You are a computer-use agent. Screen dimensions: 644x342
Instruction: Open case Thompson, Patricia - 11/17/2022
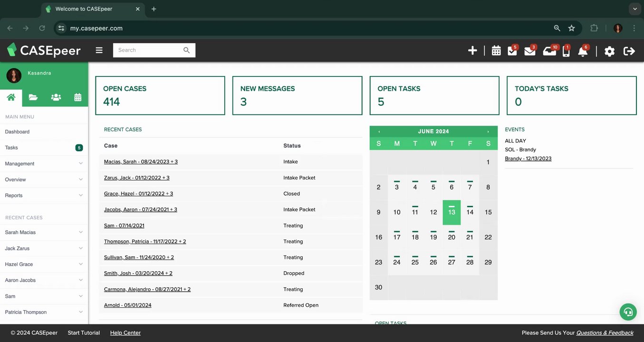pos(145,241)
